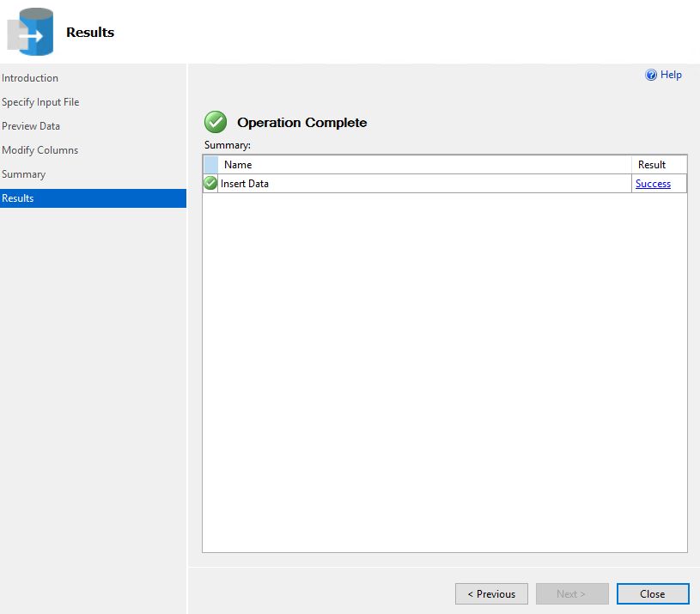Click the Name column header
The image size is (700, 614).
[x=424, y=165]
